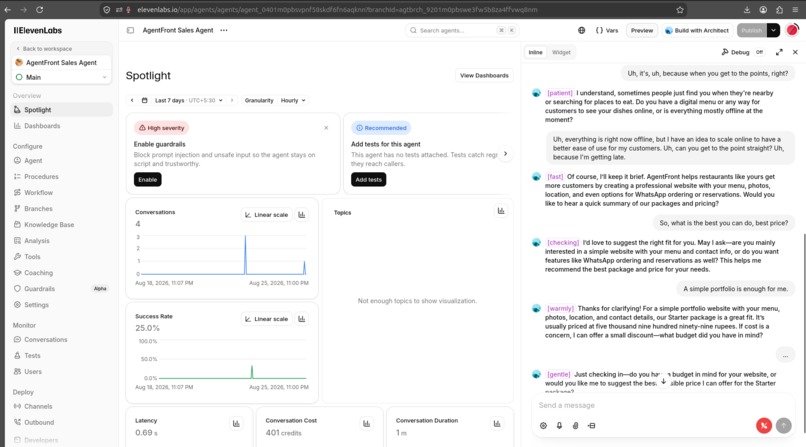Jump to latest message down arrow
The width and height of the screenshot is (806, 447).
click(664, 381)
